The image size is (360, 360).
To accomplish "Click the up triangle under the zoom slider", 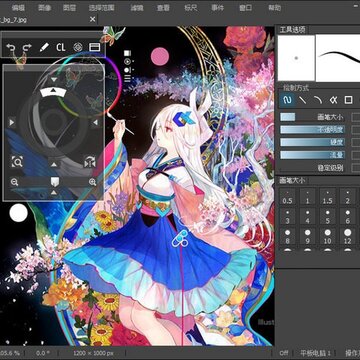I will [54, 193].
